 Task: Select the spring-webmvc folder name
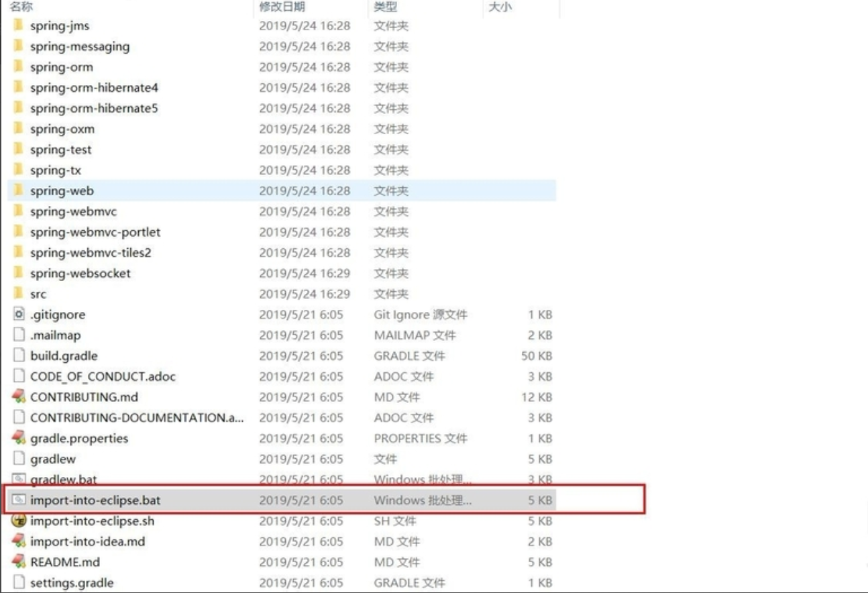(x=74, y=211)
